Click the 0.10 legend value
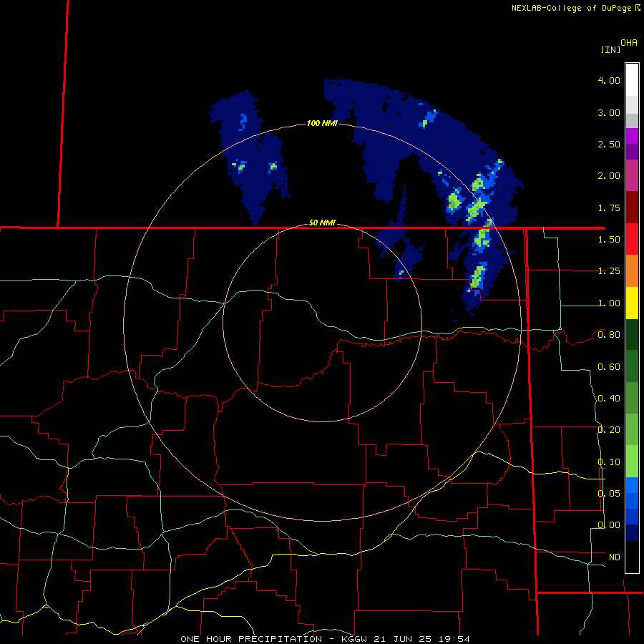This screenshot has height=644, width=644. 609,462
